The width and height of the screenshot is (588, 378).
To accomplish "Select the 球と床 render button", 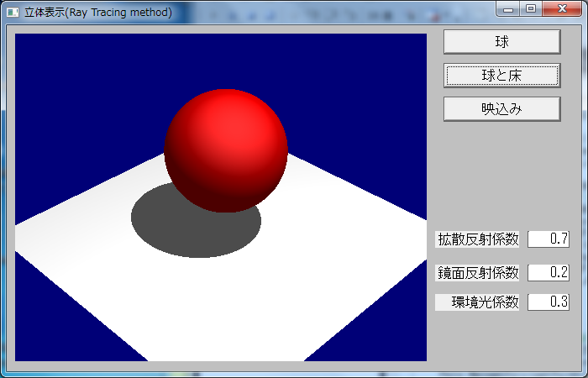I will (501, 76).
